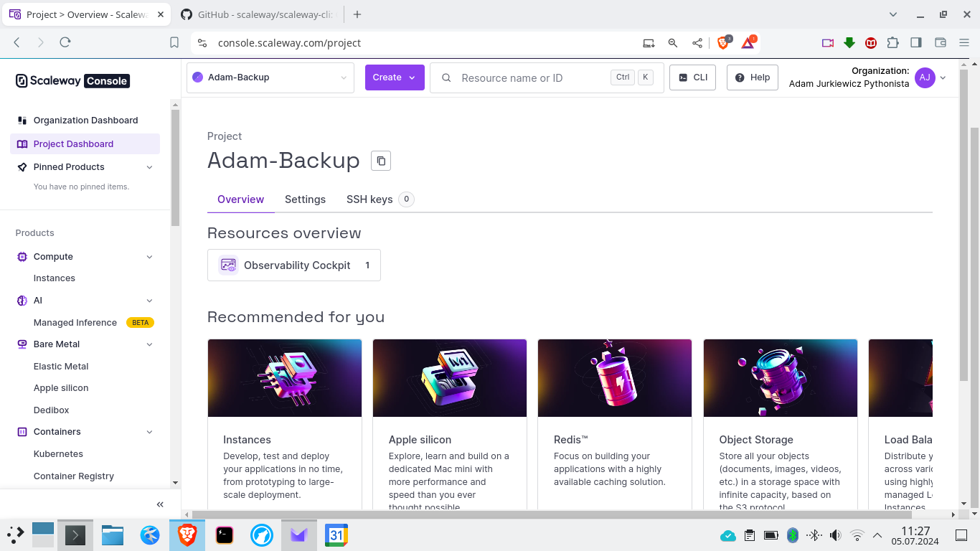
Task: Collapse the Pinned Products section
Action: point(149,167)
